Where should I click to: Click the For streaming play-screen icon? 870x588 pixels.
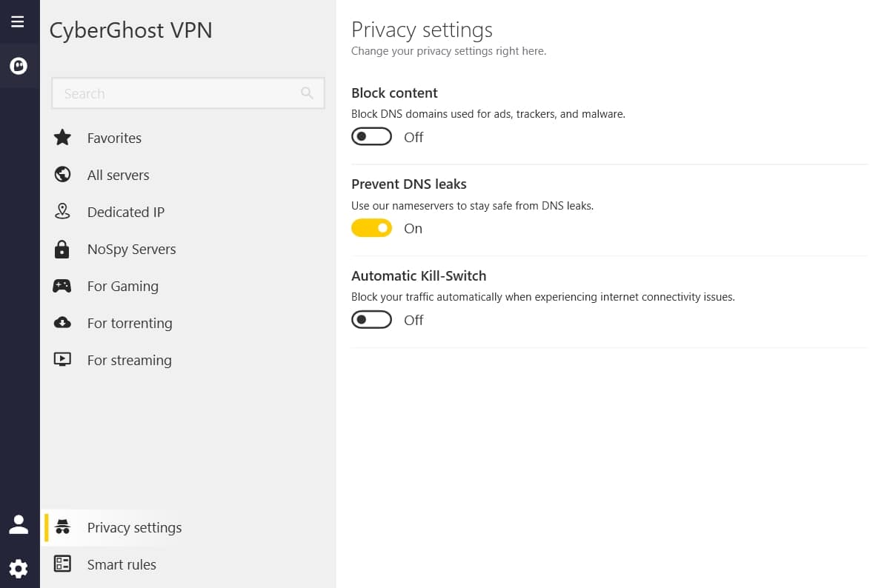63,359
